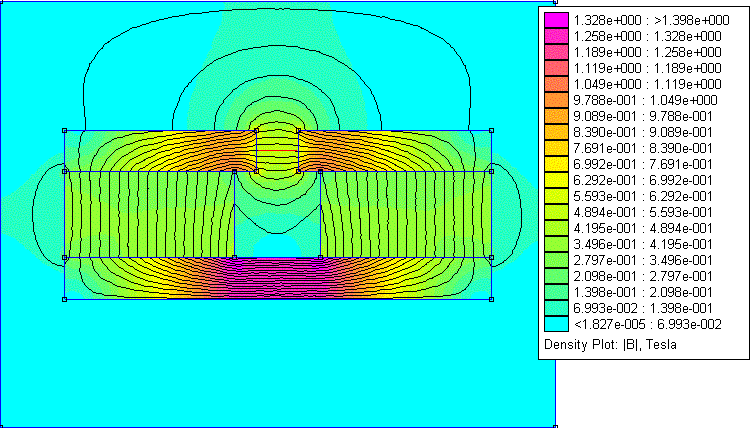The image size is (756, 428).
Task: Click the legend text '7.691e-001 : 8.390e-001'
Action: pyautogui.click(x=643, y=148)
